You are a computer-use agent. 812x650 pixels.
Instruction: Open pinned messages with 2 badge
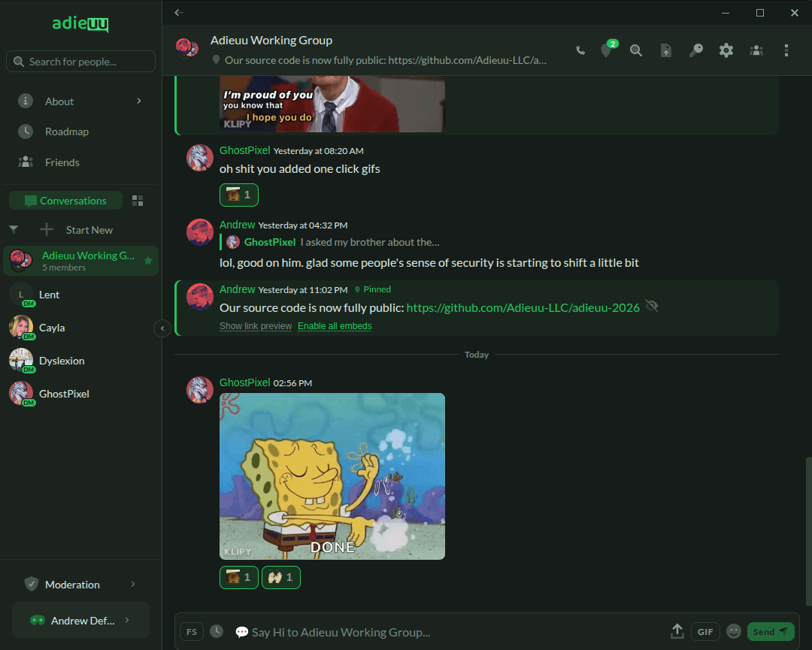pos(607,50)
